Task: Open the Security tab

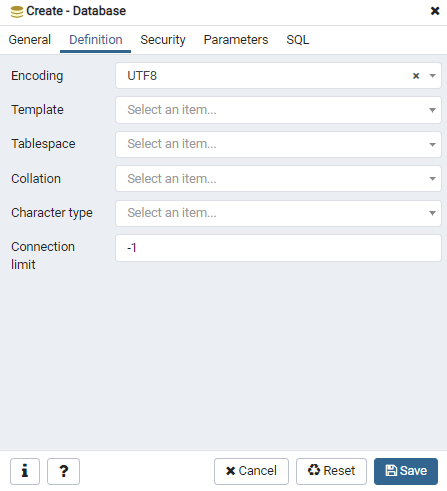Action: tap(163, 40)
